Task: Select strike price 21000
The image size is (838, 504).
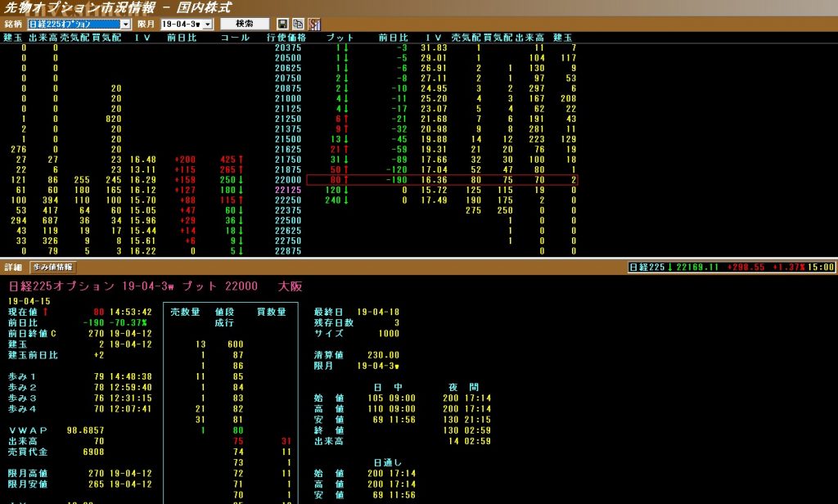Action: [x=288, y=98]
